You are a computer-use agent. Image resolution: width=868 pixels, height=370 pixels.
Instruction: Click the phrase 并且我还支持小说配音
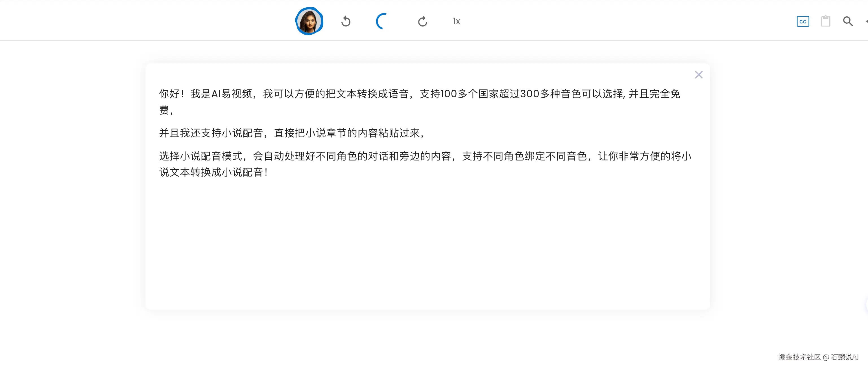pyautogui.click(x=211, y=133)
